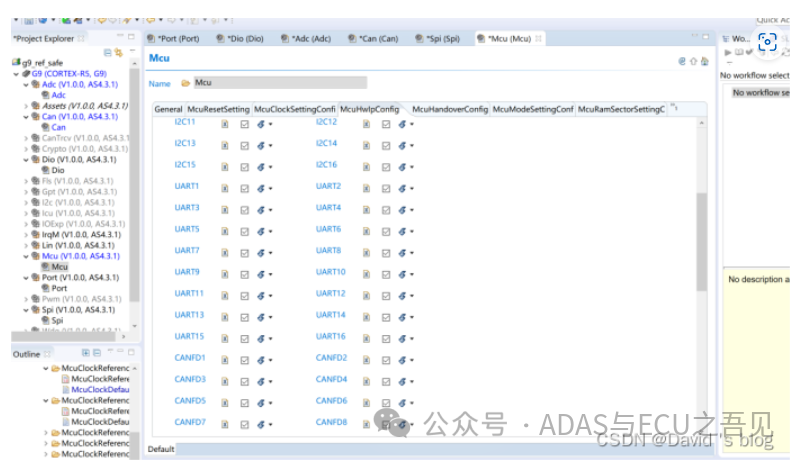Click the blue action icon for CANFD2
Screen dimensions: 806x466
[402, 360]
